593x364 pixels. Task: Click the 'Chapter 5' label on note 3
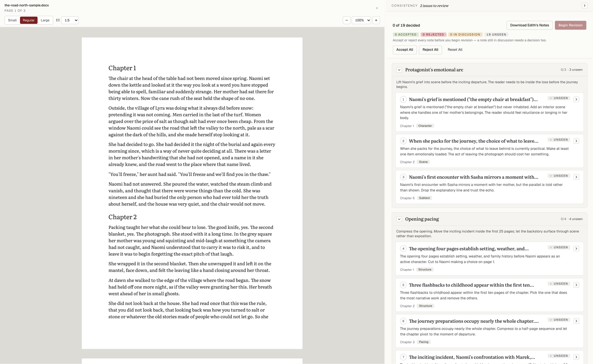click(x=407, y=198)
